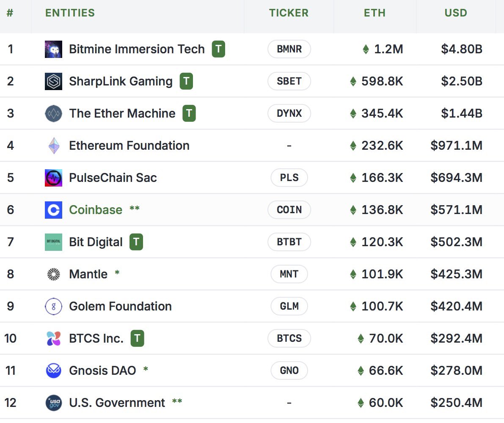504x423 pixels.
Task: Click the BTCS Inc. logo thumbnail
Action: (x=53, y=338)
